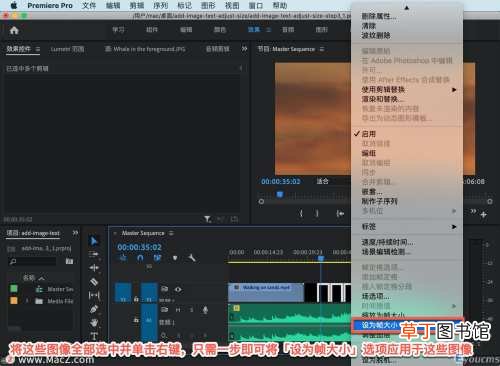This screenshot has height=366, width=500.
Task: Open the timeline Master Sequence panel menu
Action: [x=171, y=233]
